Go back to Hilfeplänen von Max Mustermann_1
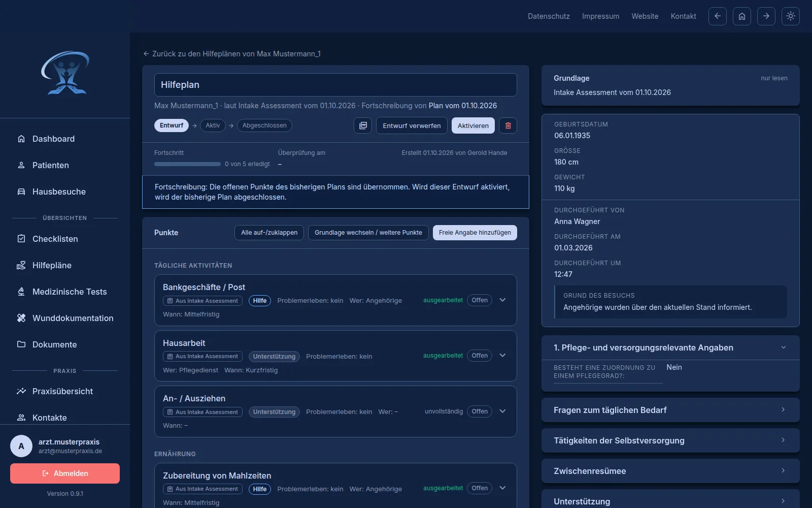Image resolution: width=812 pixels, height=508 pixels. 232,54
